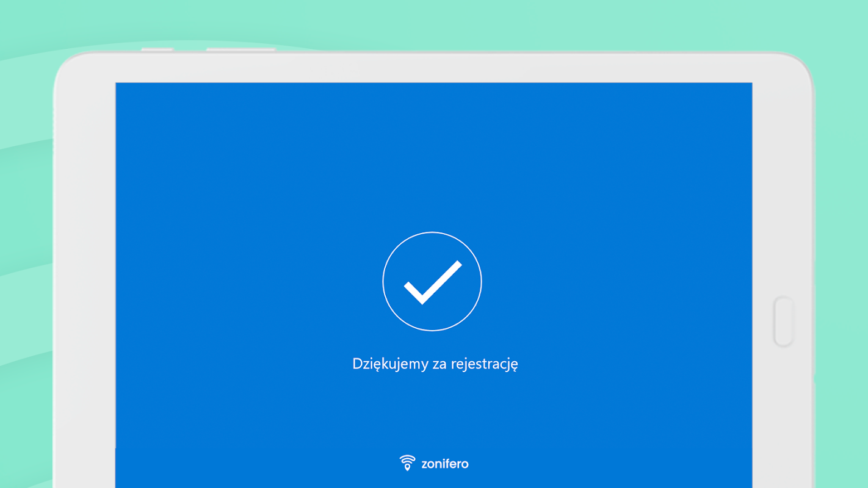Click the "Dziękujemy za rejestrację" message
The height and width of the screenshot is (488, 868).
[435, 364]
